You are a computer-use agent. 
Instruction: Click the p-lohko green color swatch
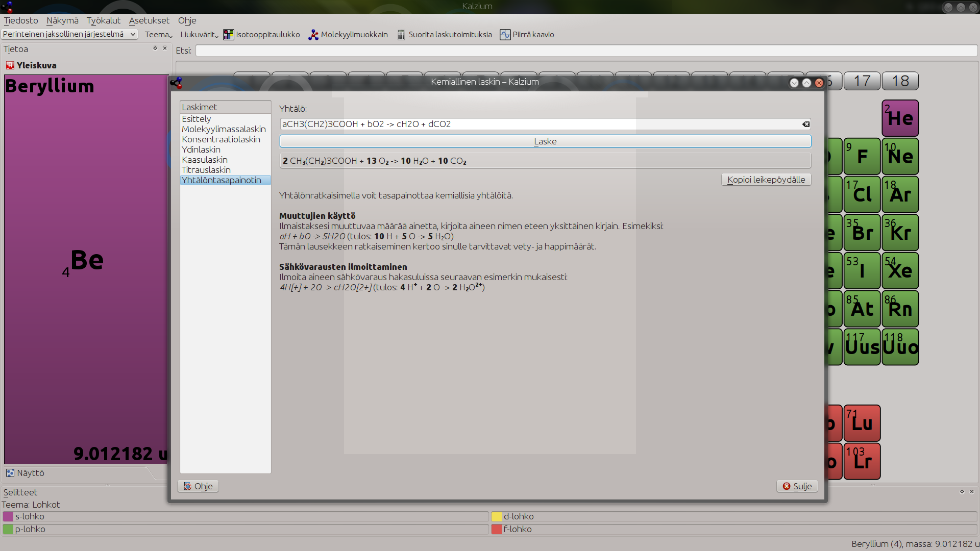[8, 529]
